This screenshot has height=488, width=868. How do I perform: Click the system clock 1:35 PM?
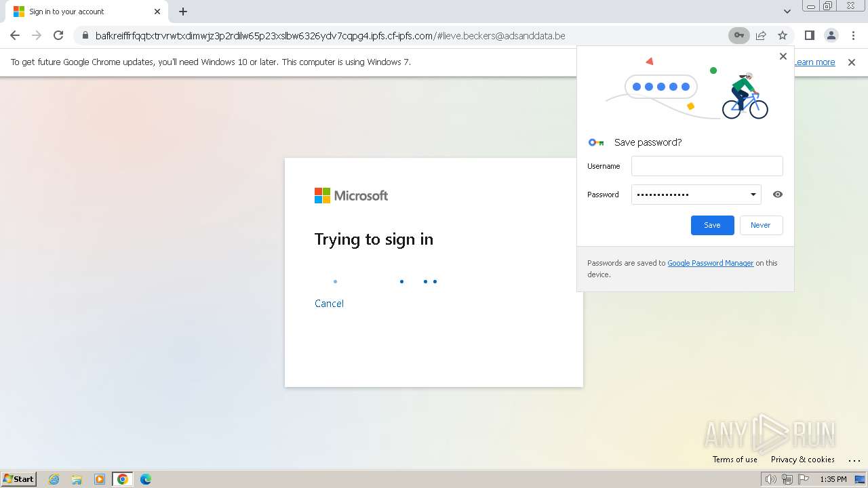coord(833,479)
